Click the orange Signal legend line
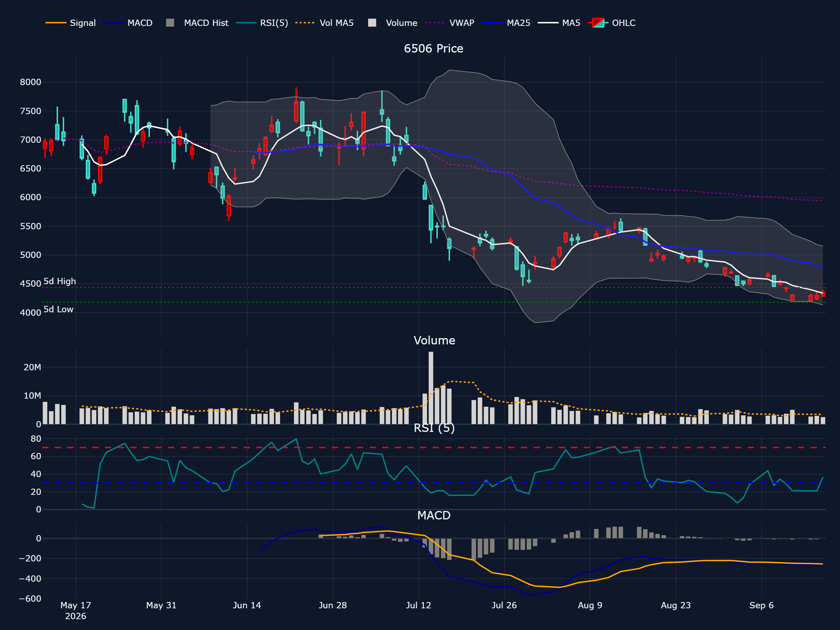The image size is (840, 630). 56,23
